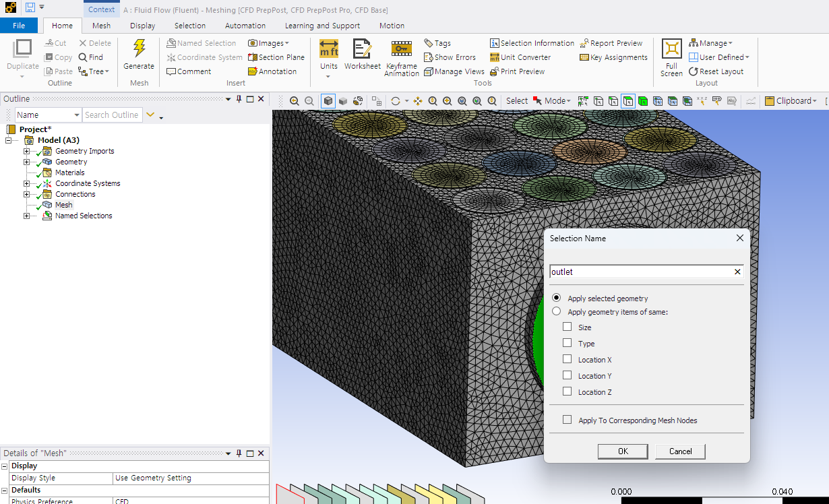
Task: Open Report Preview
Action: pos(611,43)
